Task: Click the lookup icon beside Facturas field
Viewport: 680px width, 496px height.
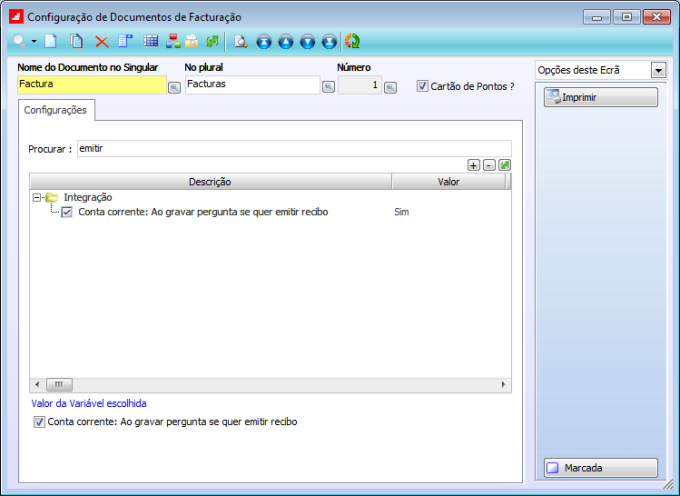Action: 329,87
